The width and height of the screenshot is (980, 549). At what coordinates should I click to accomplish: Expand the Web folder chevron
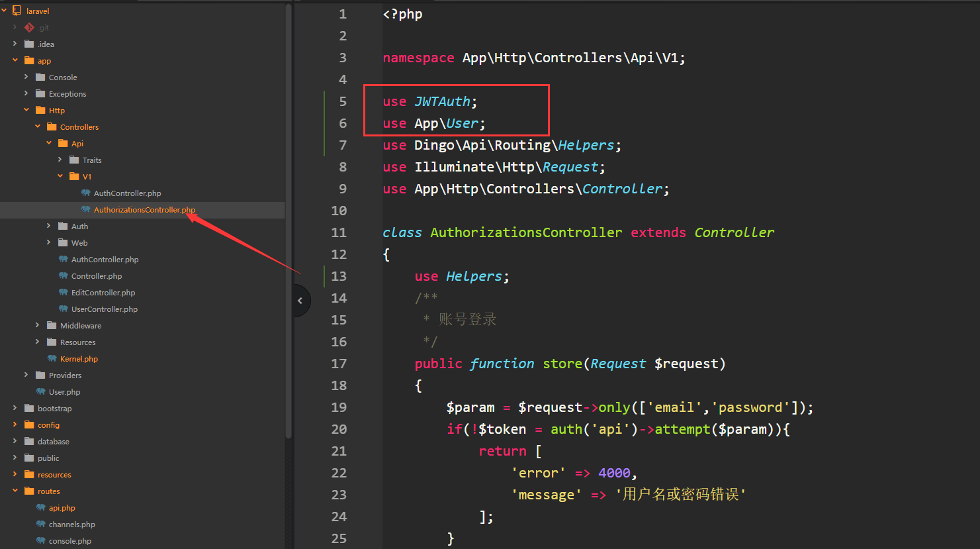coord(48,242)
